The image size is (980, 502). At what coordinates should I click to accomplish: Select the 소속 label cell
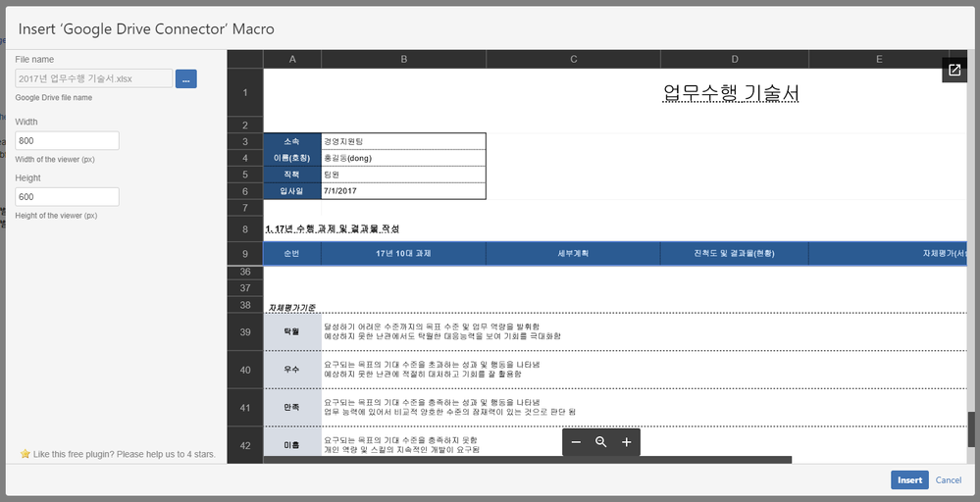point(292,141)
